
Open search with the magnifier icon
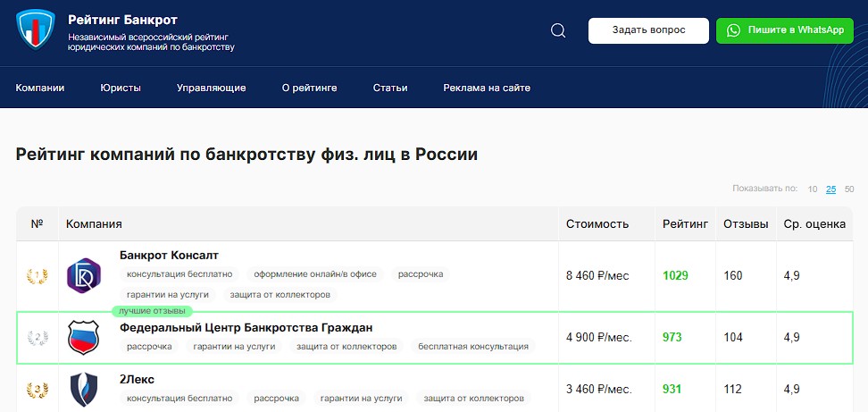[x=558, y=30]
